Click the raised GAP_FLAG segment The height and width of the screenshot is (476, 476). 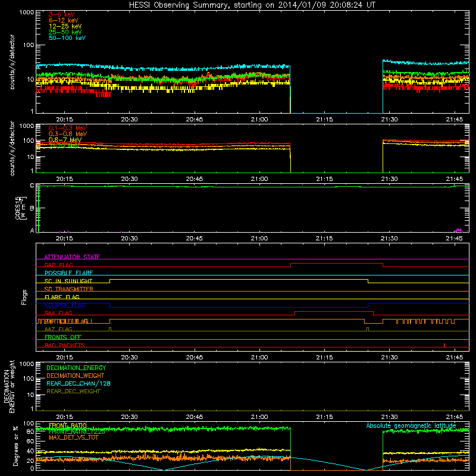tap(337, 264)
